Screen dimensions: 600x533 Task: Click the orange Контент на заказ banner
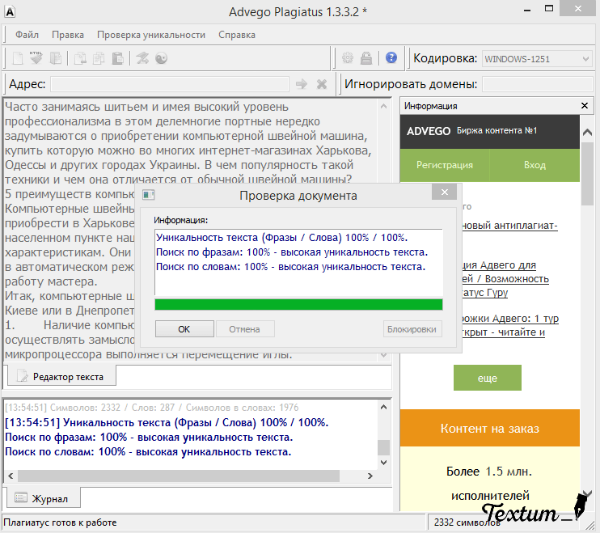pyautogui.click(x=490, y=428)
